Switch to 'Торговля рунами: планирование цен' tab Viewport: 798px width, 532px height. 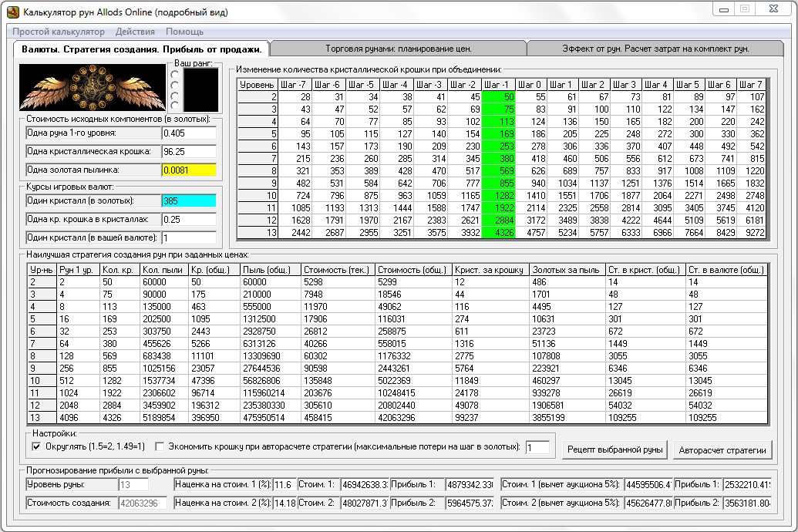click(397, 49)
